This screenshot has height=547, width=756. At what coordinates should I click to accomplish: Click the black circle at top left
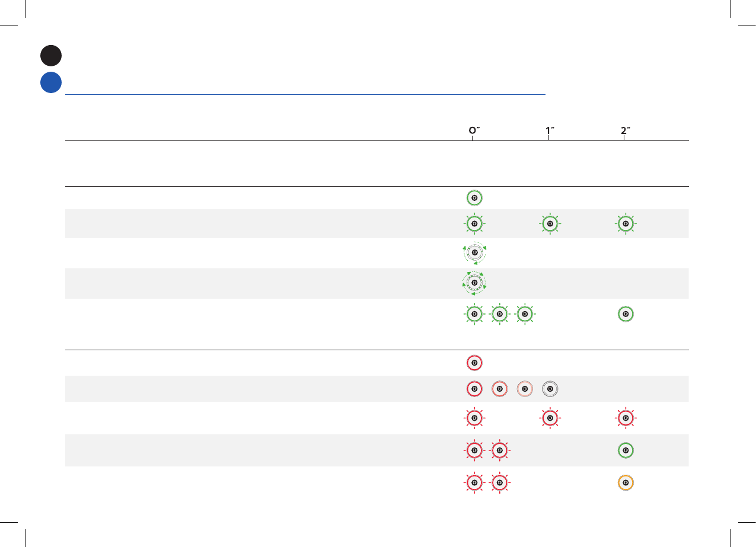point(51,55)
